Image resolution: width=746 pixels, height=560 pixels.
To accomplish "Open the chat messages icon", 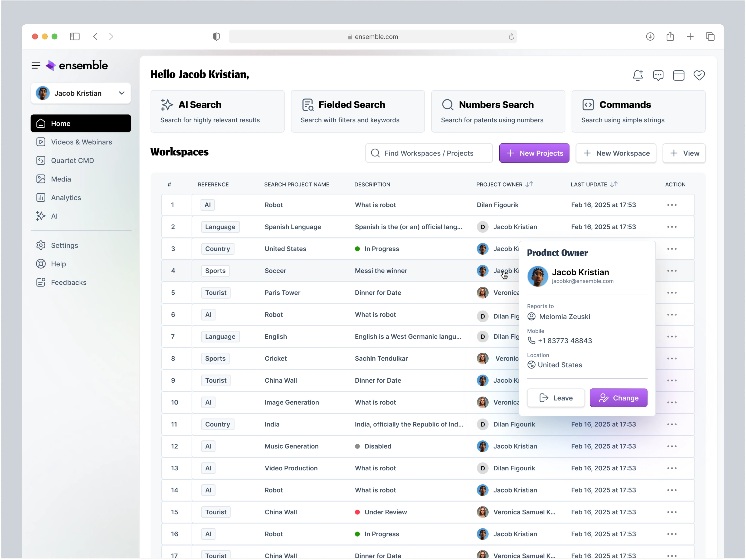I will coord(658,75).
